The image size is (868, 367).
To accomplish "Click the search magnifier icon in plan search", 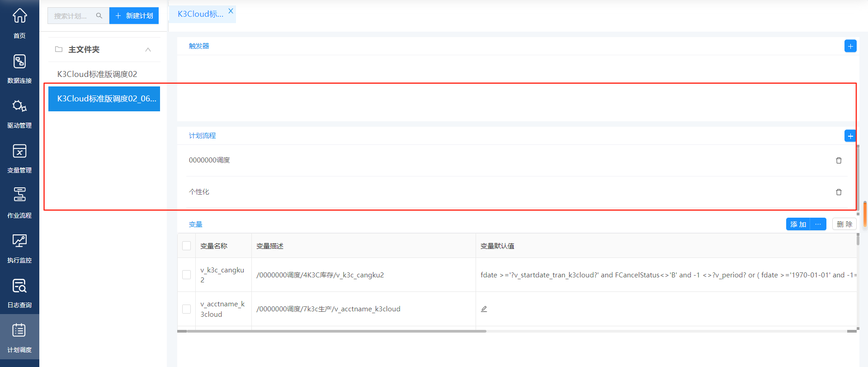I will click(x=99, y=16).
